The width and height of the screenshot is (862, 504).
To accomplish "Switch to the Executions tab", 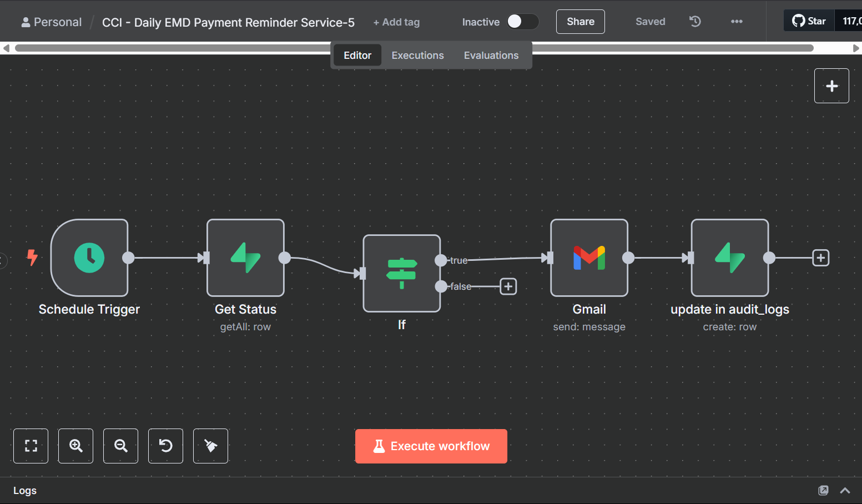I will pyautogui.click(x=417, y=56).
